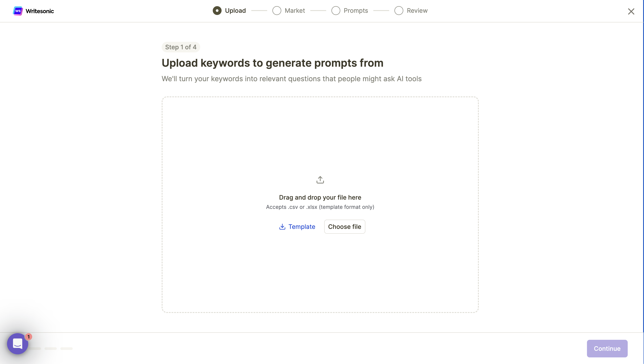The width and height of the screenshot is (644, 364).
Task: Download the Template link
Action: pos(302,227)
